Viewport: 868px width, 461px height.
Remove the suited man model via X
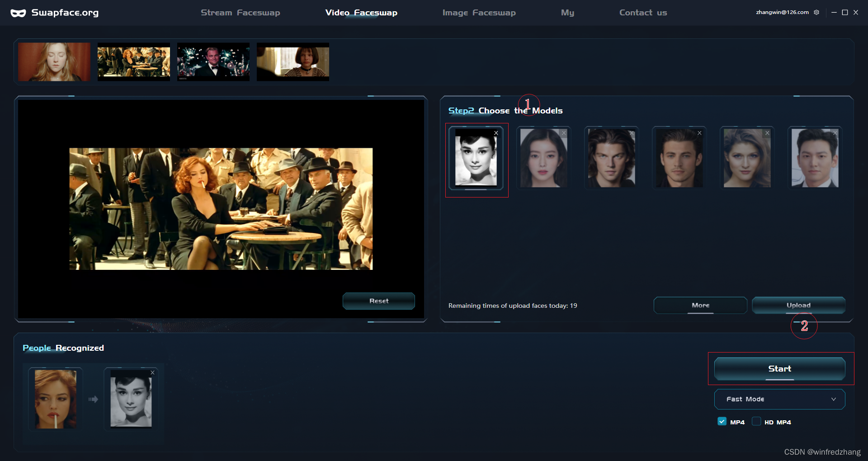835,133
